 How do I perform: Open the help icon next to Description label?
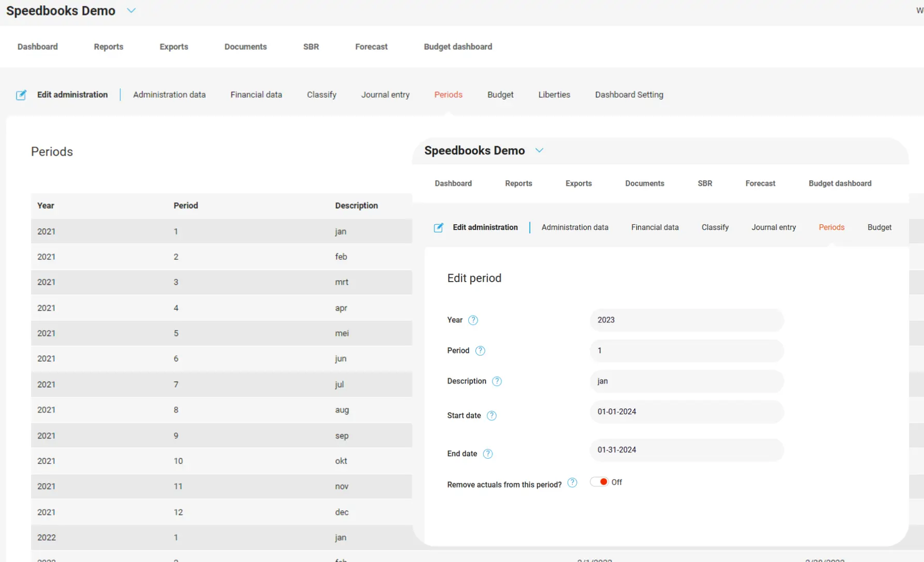[497, 381]
